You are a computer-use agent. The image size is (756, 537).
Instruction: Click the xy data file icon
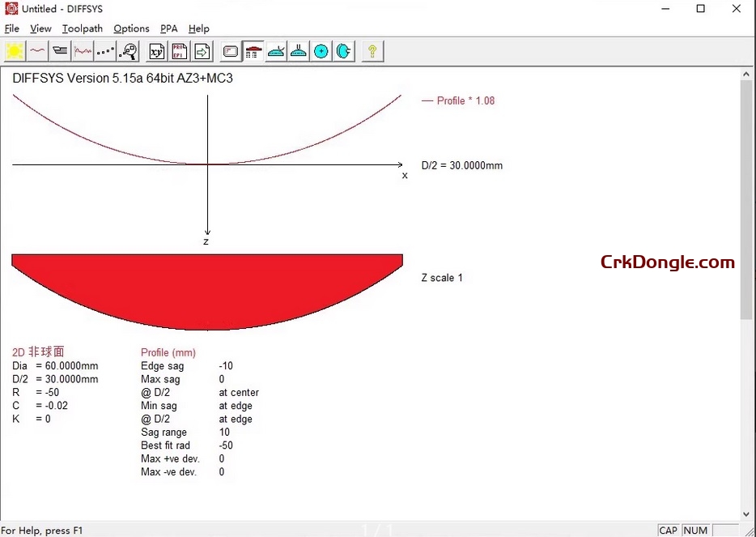[x=156, y=50]
